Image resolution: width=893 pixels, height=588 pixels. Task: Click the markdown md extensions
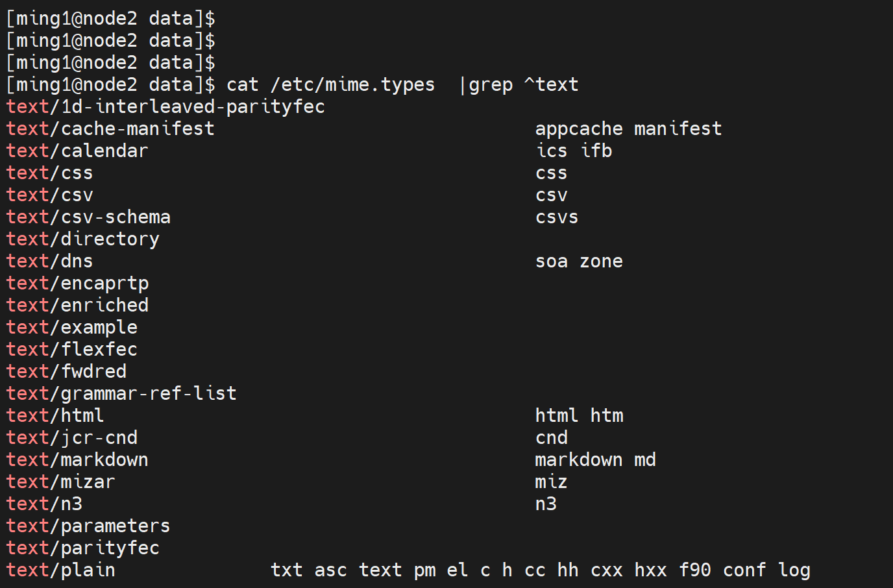[x=595, y=460]
